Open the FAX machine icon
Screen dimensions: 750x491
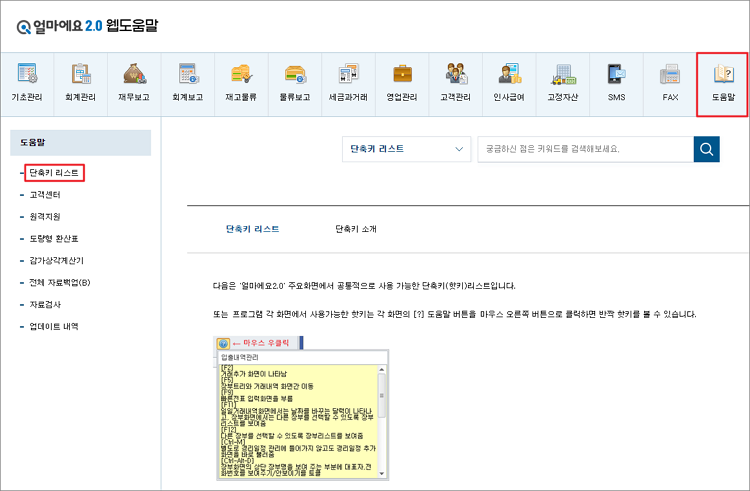point(670,74)
